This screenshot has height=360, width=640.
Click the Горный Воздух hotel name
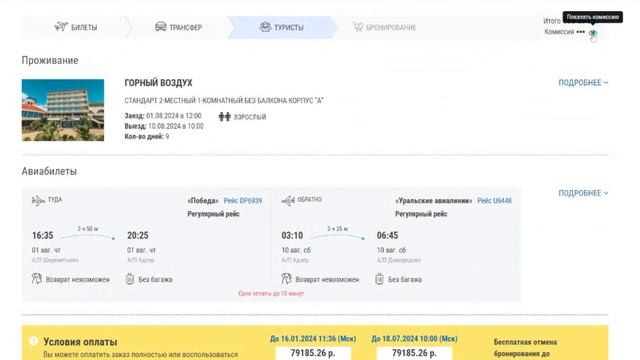pyautogui.click(x=158, y=83)
